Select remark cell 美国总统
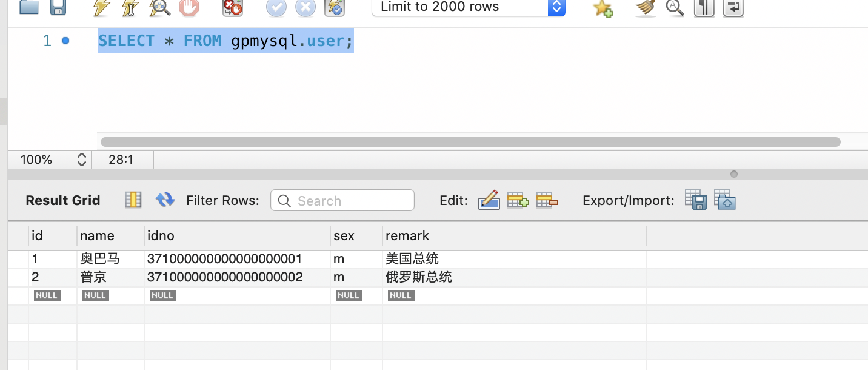The height and width of the screenshot is (370, 868). [515, 260]
